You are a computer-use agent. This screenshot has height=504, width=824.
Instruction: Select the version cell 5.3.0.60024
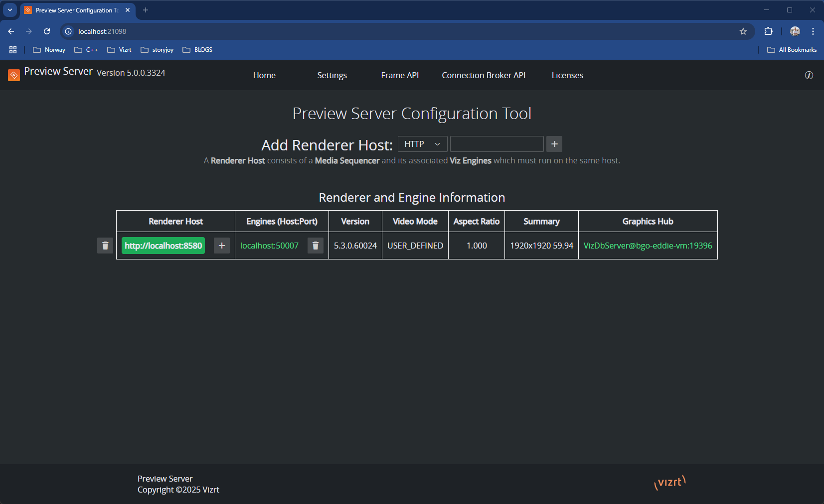[355, 246]
